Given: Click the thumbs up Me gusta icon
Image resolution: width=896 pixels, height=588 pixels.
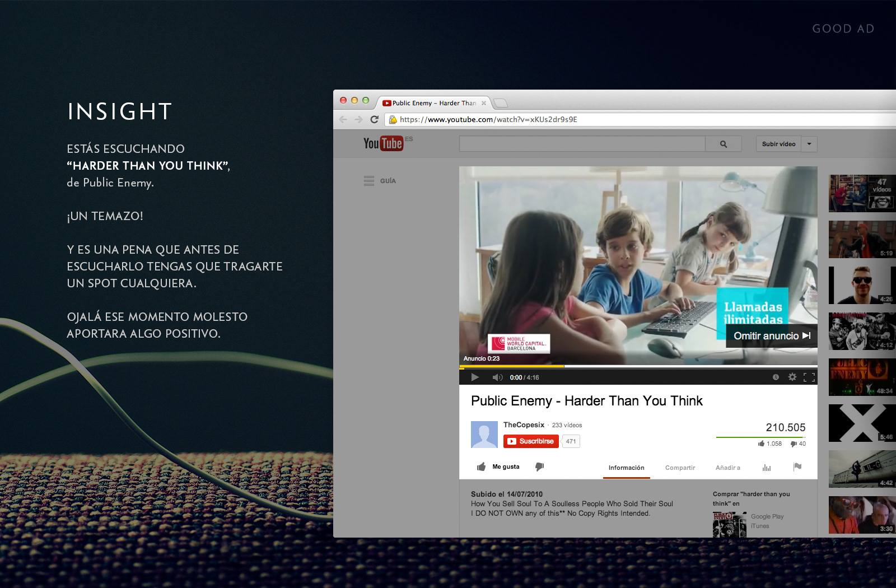Looking at the screenshot, I should (481, 467).
